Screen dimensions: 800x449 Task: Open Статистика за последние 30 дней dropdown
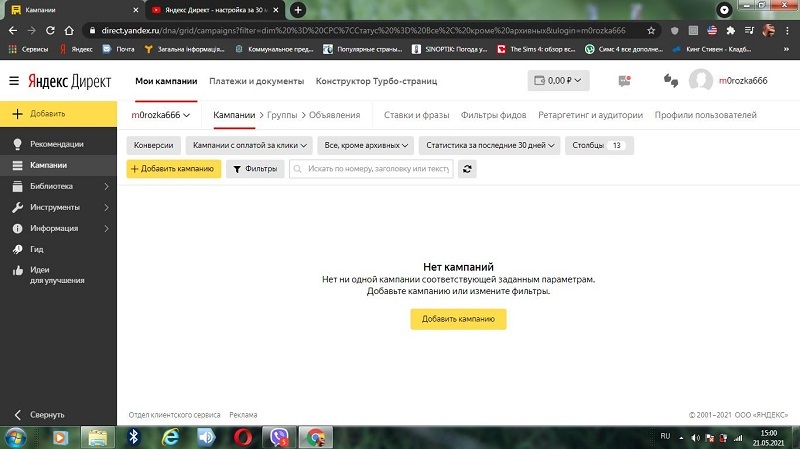(x=490, y=145)
